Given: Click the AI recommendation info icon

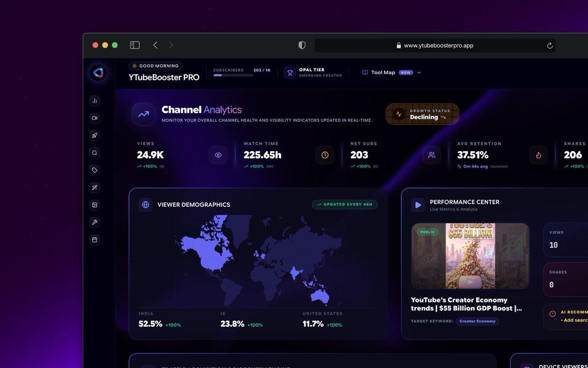Looking at the screenshot, I should (x=553, y=314).
